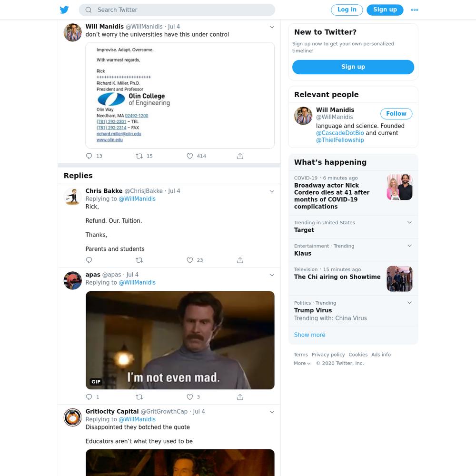476x476 pixels.
Task: Open the Jul 4 timestamp on Will Manidis's tweet
Action: click(174, 27)
